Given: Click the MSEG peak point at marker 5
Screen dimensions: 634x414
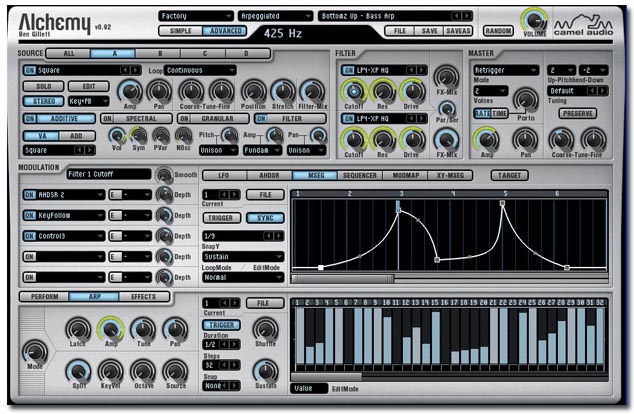Looking at the screenshot, I should (x=503, y=203).
